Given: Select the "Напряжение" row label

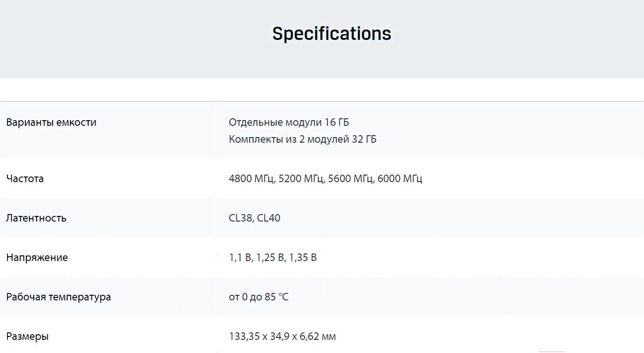Looking at the screenshot, I should click(x=37, y=258).
